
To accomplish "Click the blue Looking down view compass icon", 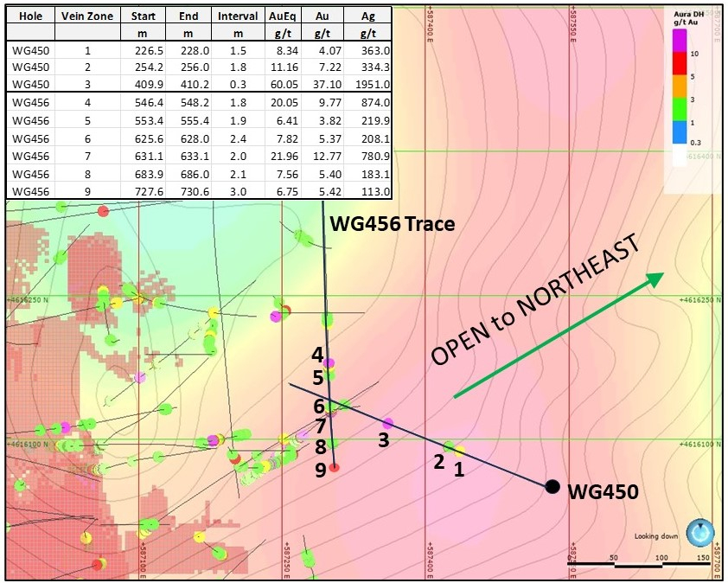I will tap(700, 534).
